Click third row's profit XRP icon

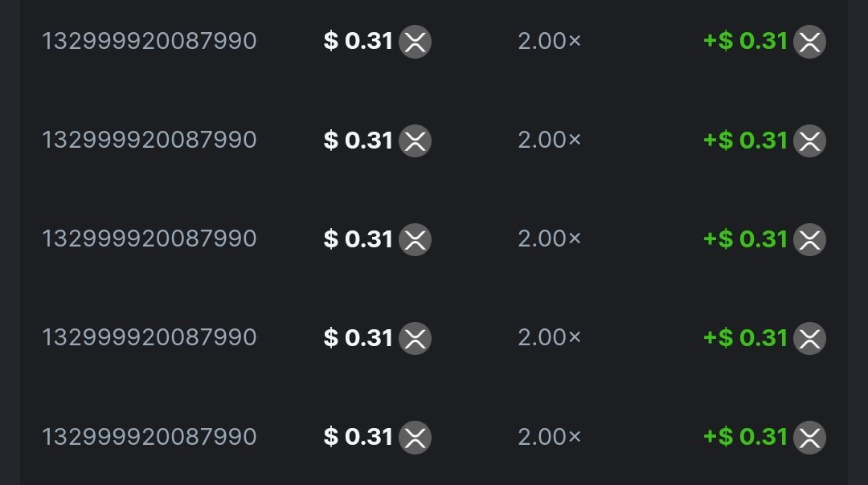point(809,239)
